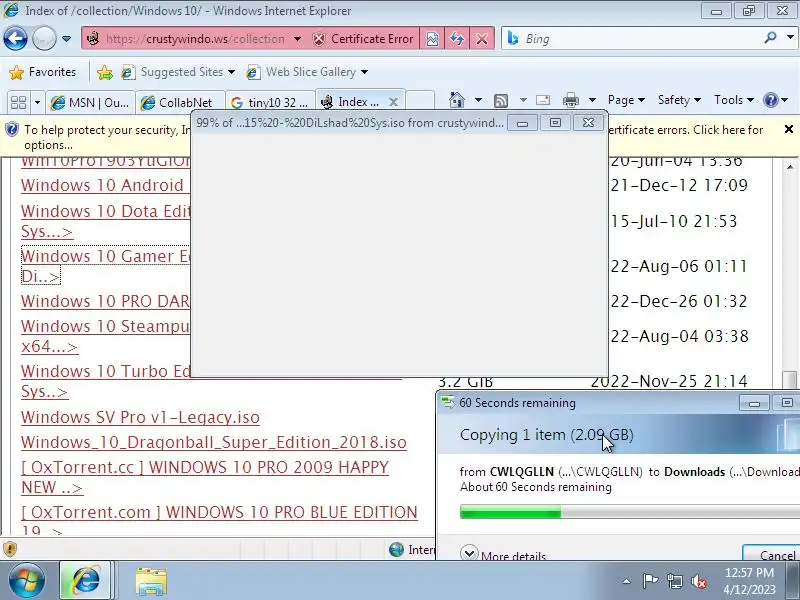Viewport: 800px width, 600px height.
Task: Minimize the 99% download dialog
Action: pos(522,123)
